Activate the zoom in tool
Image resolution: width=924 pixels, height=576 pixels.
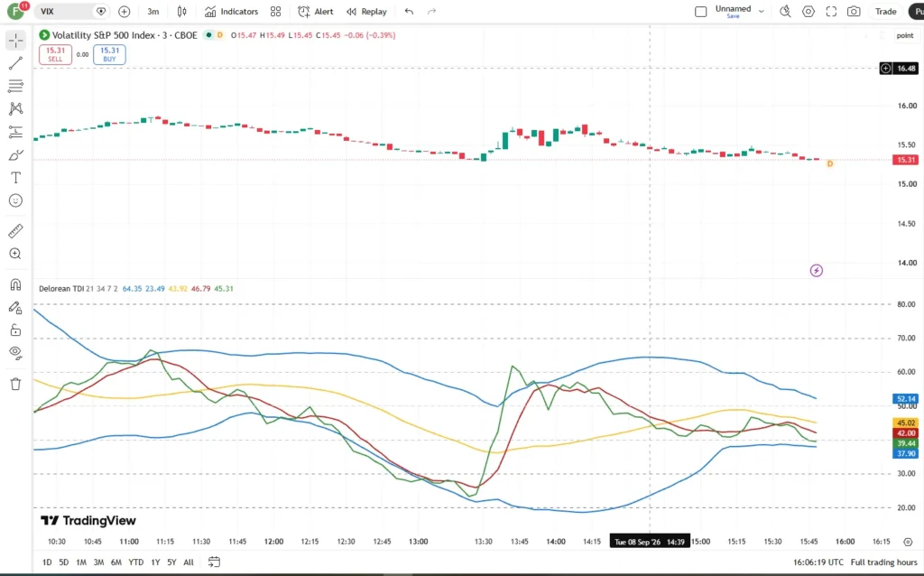(x=16, y=254)
